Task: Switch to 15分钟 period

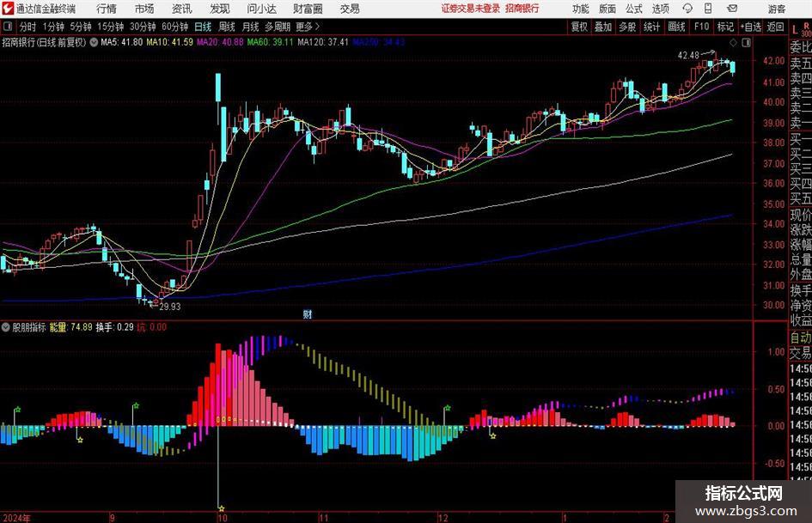Action: (x=111, y=27)
